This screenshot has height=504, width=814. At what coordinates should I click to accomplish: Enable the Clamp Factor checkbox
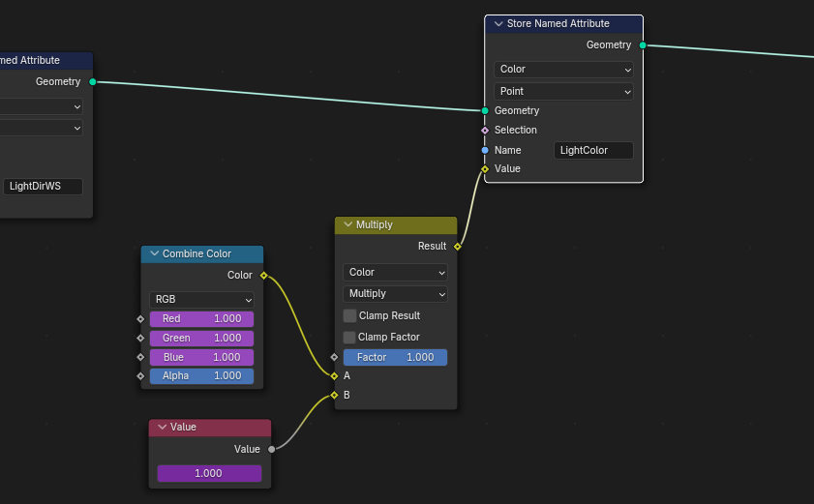tap(349, 338)
